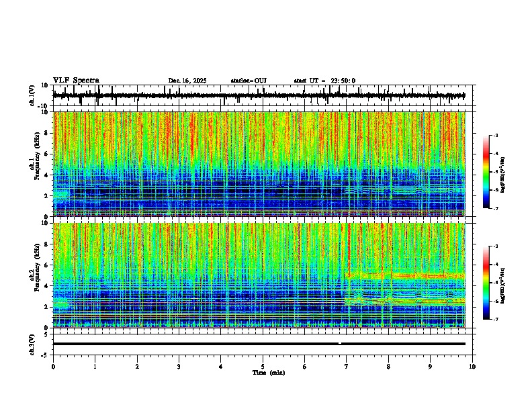The image size is (532, 411).
Task: Click the ch.2 log(PSD) color bar
Action: pyautogui.click(x=486, y=283)
